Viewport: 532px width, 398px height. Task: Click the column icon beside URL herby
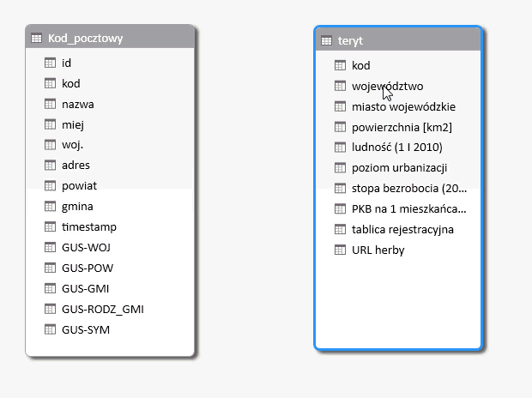(340, 250)
